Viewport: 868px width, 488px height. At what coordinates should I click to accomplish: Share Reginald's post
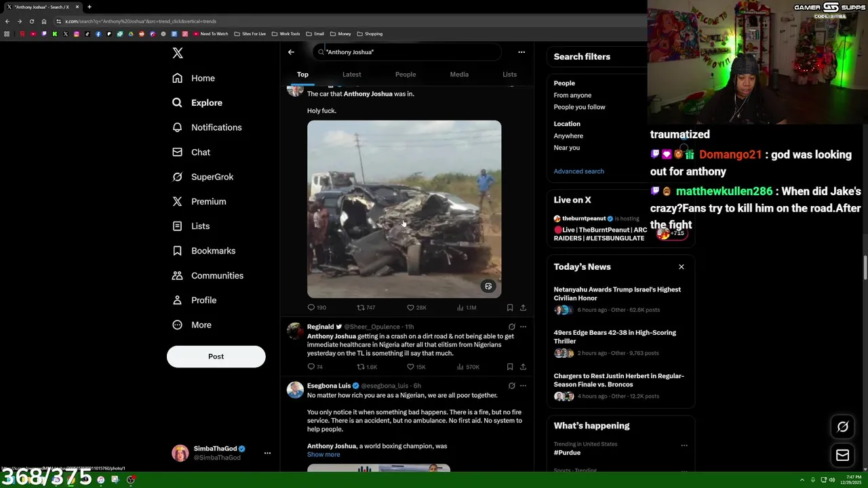click(523, 367)
